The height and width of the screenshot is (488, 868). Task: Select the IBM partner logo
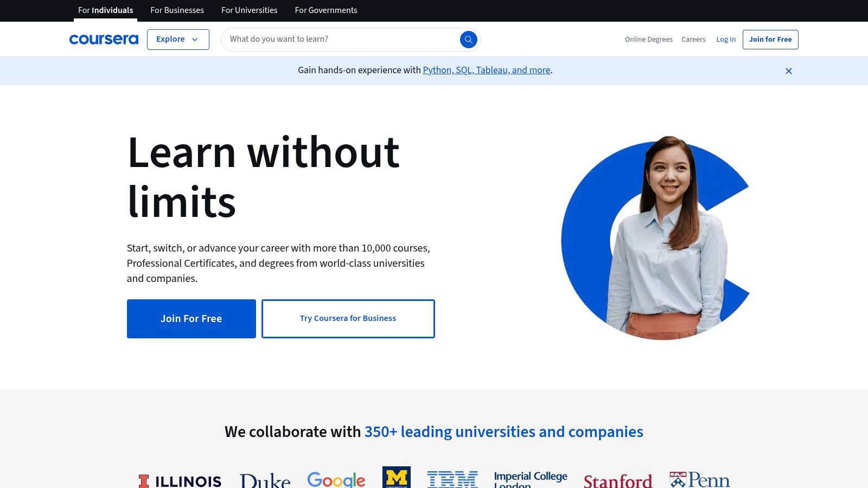click(x=452, y=479)
